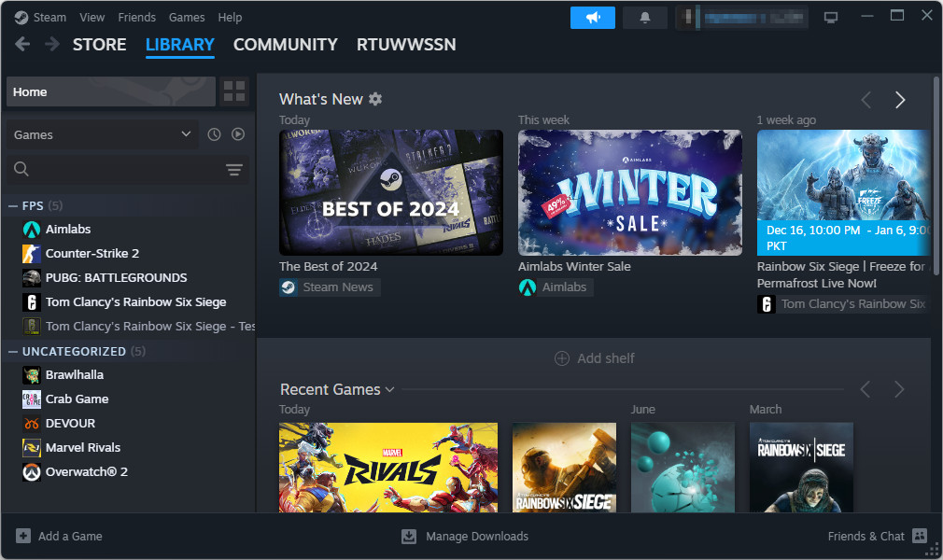
Task: Click the Add a Game plus icon
Action: pyautogui.click(x=22, y=536)
